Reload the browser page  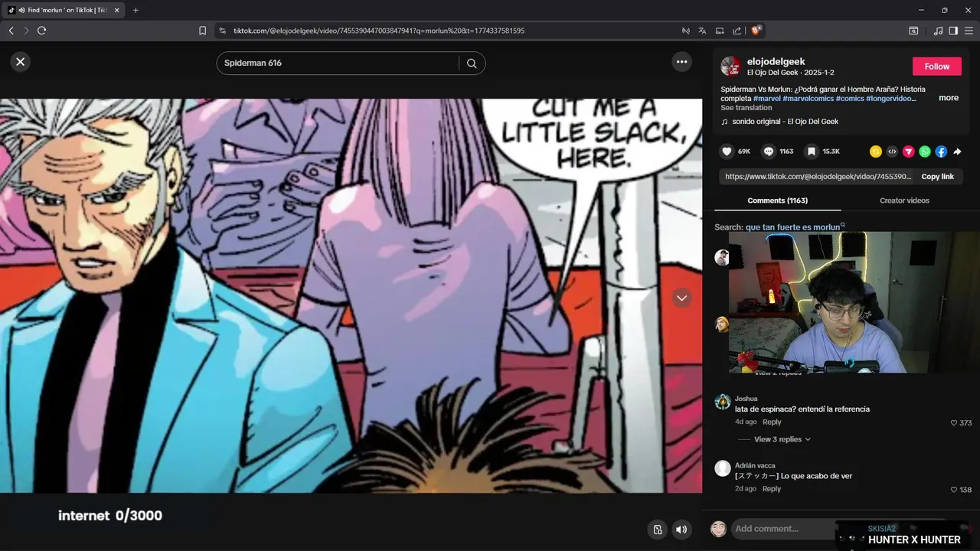coord(41,31)
